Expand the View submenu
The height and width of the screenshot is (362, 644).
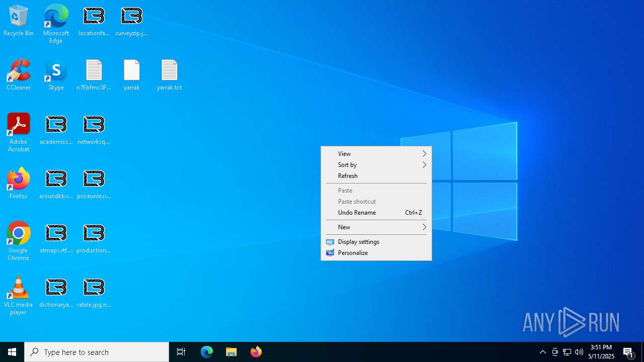(376, 154)
